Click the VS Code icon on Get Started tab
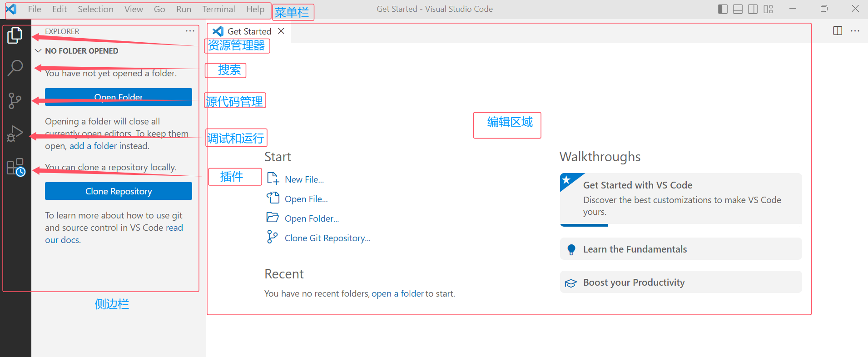This screenshot has height=357, width=868. pyautogui.click(x=218, y=31)
